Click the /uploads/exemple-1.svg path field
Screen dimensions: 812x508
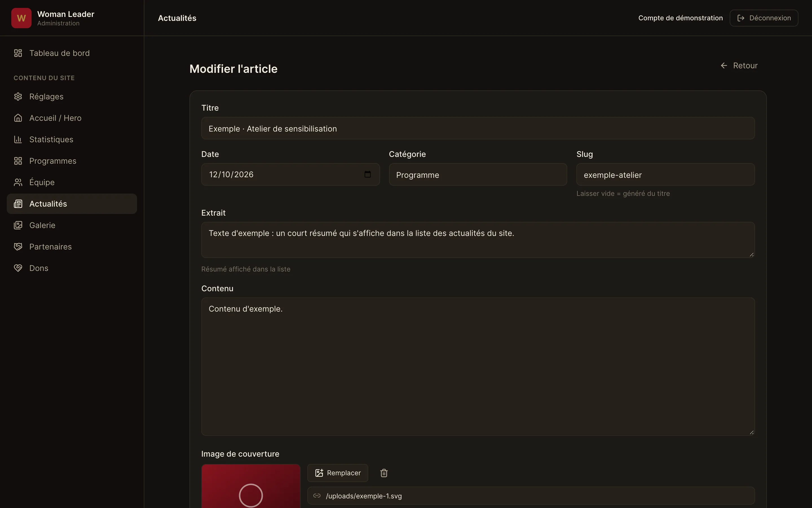[x=531, y=496]
